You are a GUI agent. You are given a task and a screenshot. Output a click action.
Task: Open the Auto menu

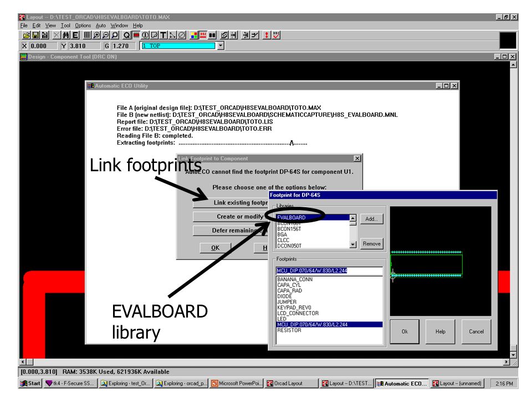click(101, 25)
